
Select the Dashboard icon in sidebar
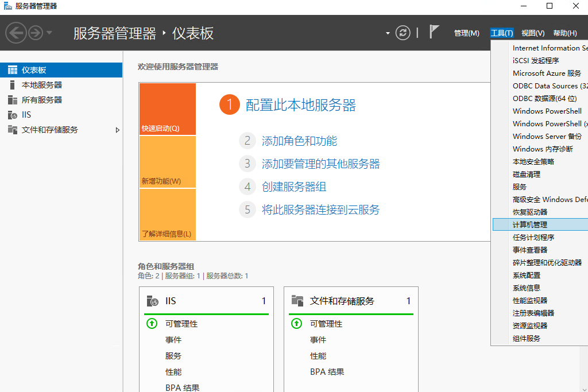pos(13,70)
